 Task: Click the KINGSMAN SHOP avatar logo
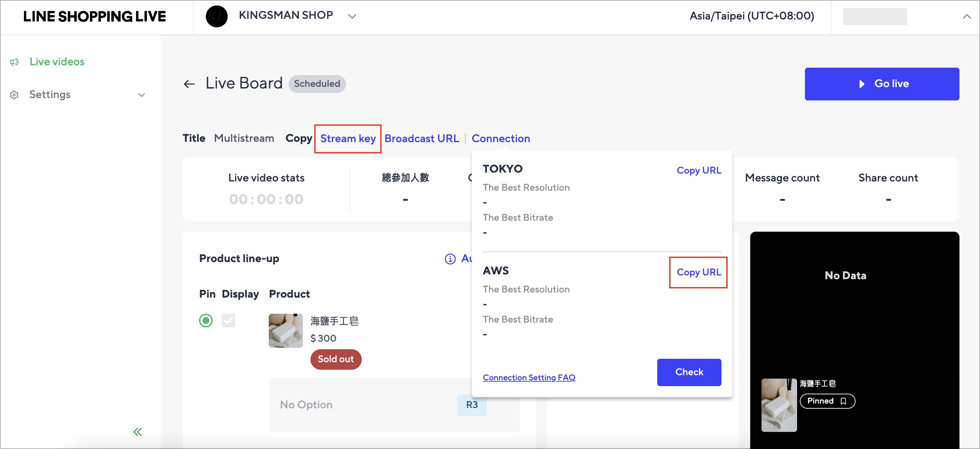tap(216, 16)
